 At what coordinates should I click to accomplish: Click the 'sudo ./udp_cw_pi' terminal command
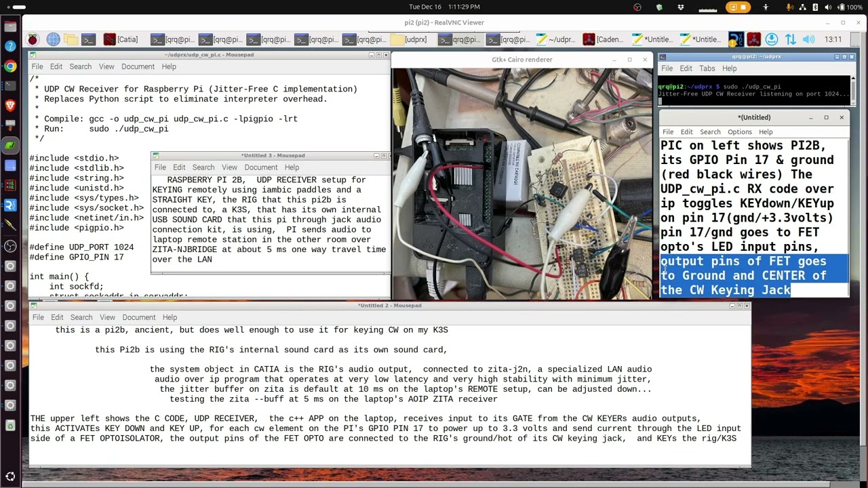752,87
